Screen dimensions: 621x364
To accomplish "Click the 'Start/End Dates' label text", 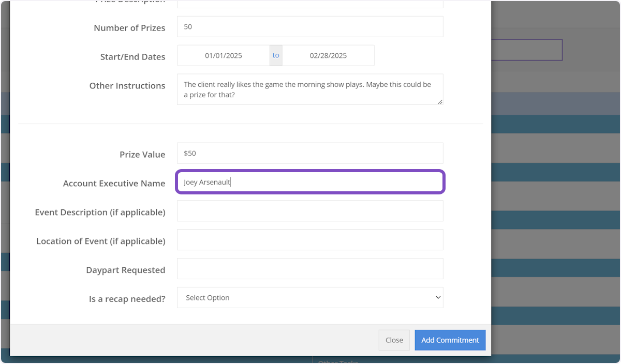I will click(x=132, y=57).
